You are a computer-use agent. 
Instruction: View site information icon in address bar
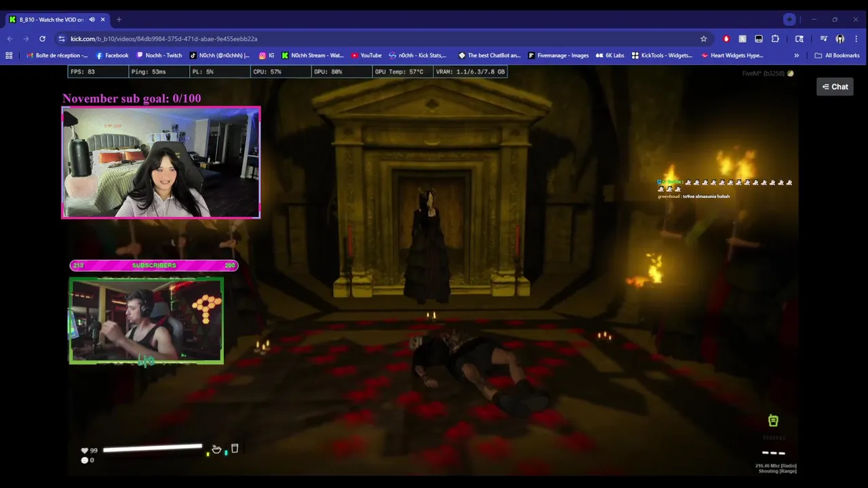pyautogui.click(x=62, y=39)
